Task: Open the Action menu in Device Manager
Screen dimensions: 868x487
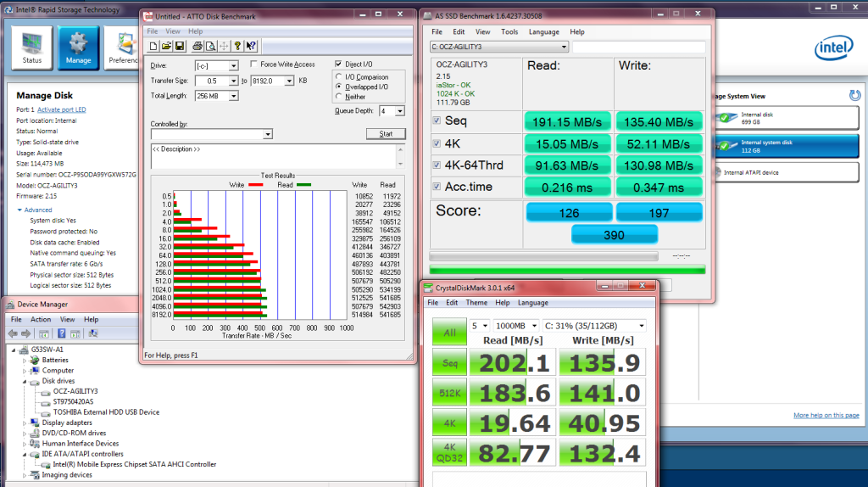Action: tap(41, 319)
